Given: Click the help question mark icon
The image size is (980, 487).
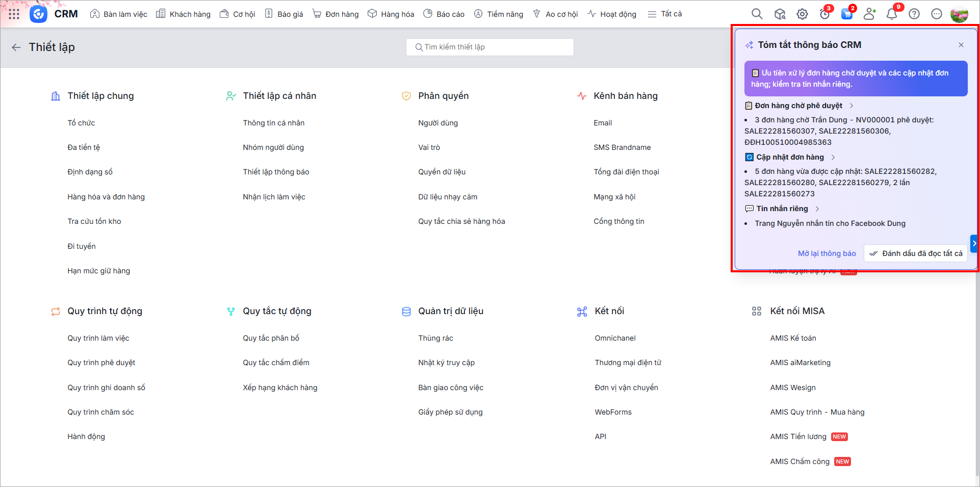Looking at the screenshot, I should tap(914, 14).
